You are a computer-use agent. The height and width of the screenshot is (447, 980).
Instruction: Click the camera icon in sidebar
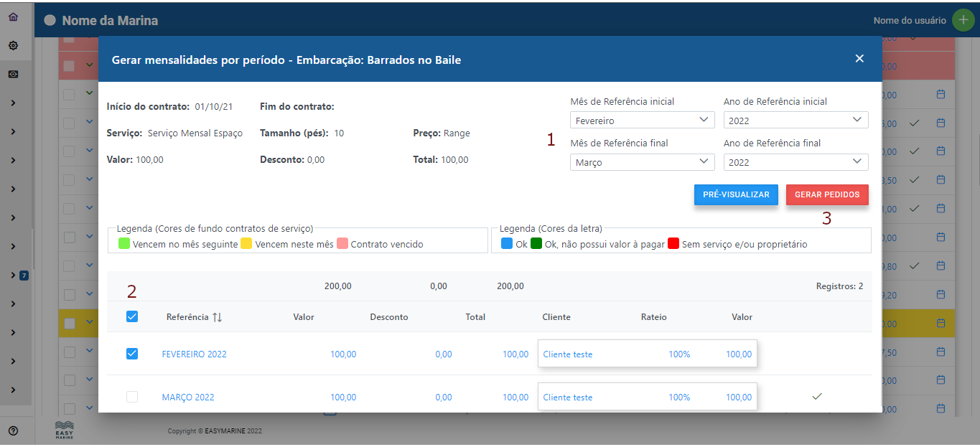(13, 74)
